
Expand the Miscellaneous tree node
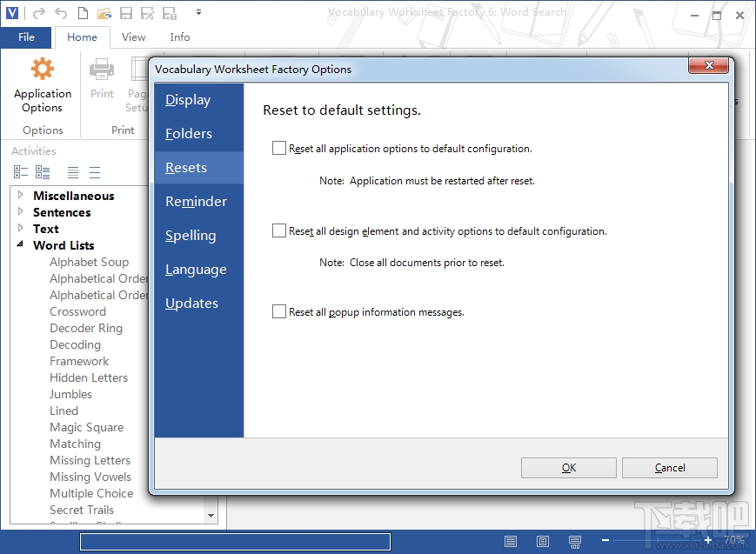pyautogui.click(x=20, y=195)
